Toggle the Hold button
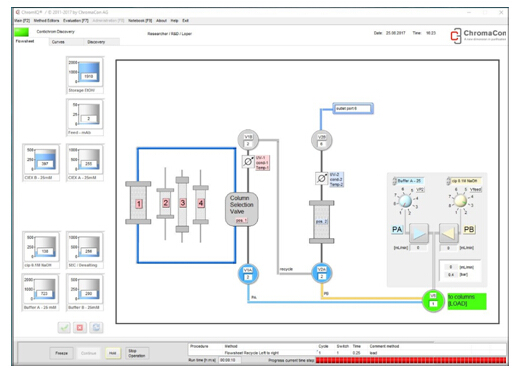The image size is (515, 372). pos(113,353)
